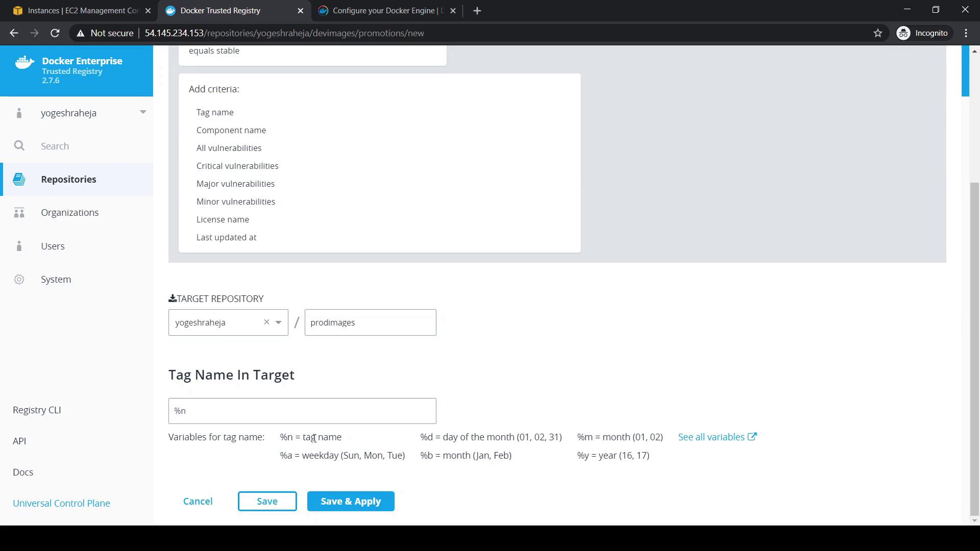Click the Tag Name In Target field
980x551 pixels.
click(302, 411)
